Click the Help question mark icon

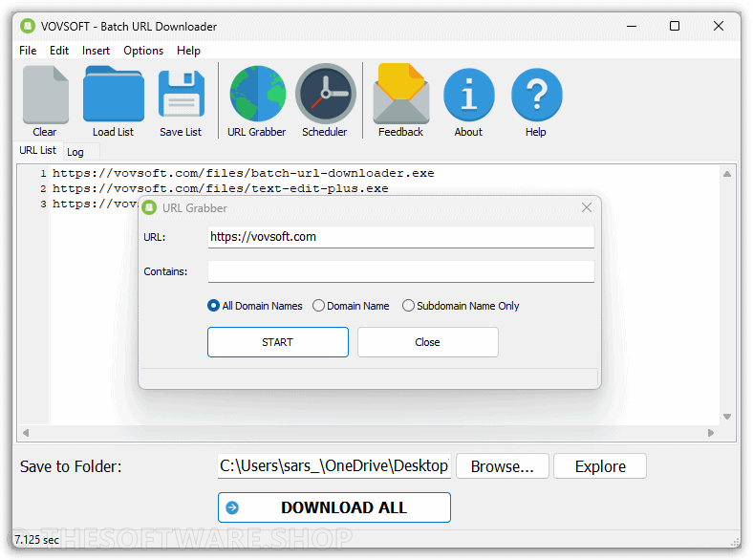(536, 95)
